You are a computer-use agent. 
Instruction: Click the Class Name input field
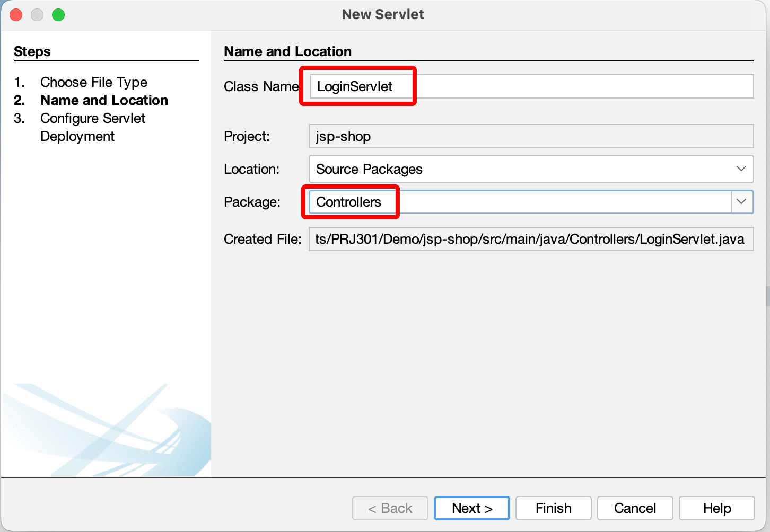coord(531,86)
